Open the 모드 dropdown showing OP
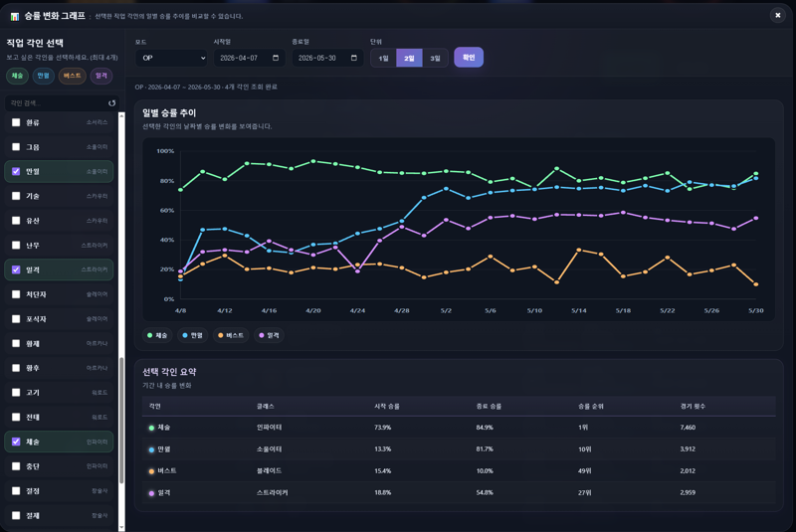The width and height of the screenshot is (796, 532). [171, 58]
